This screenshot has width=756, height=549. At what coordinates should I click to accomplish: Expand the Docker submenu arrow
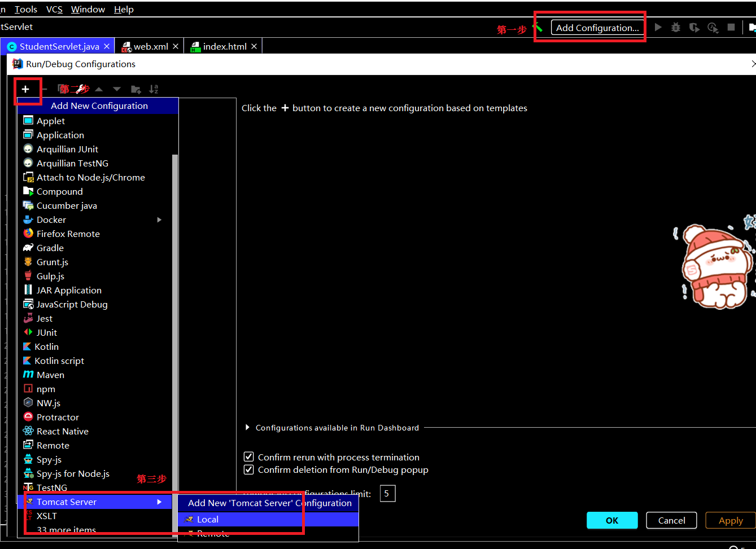click(x=159, y=219)
